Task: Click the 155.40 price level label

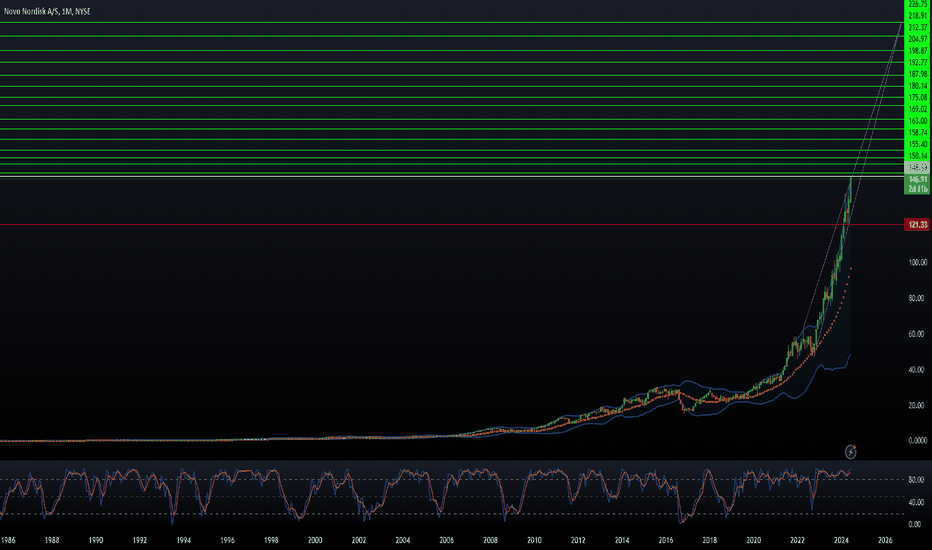Action: (917, 144)
